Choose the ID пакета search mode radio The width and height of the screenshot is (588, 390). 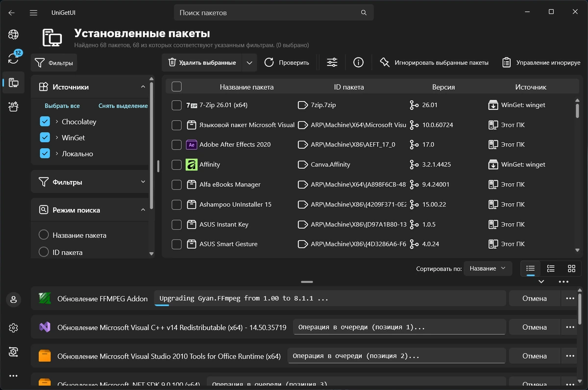pyautogui.click(x=44, y=252)
